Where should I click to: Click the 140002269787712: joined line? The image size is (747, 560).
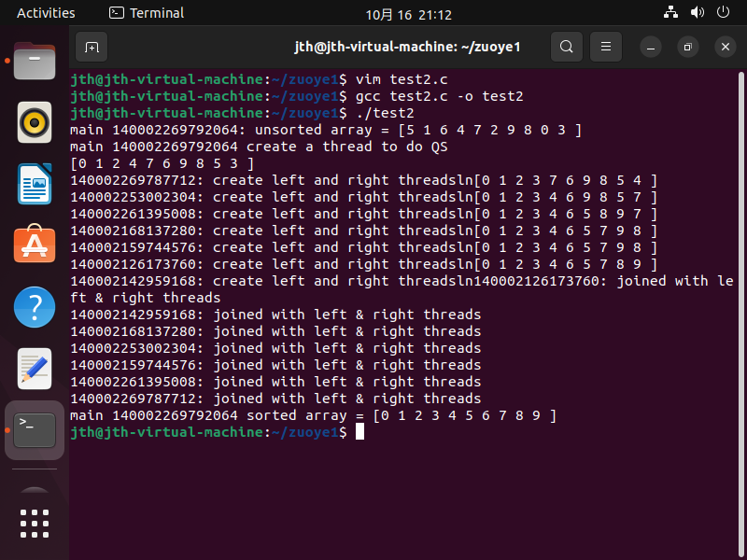click(x=275, y=399)
